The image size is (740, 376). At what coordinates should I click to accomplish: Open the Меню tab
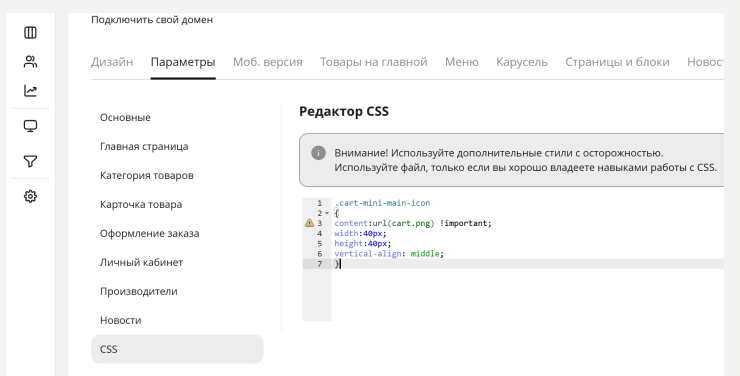click(462, 62)
